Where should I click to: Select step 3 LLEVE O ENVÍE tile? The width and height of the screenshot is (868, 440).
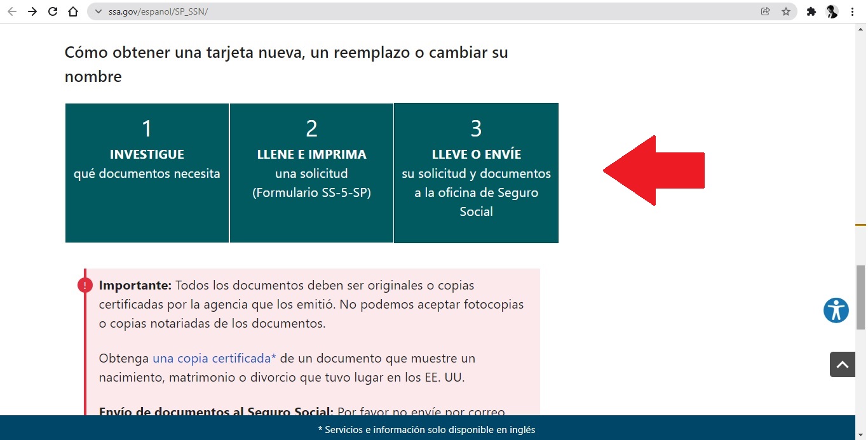(476, 173)
